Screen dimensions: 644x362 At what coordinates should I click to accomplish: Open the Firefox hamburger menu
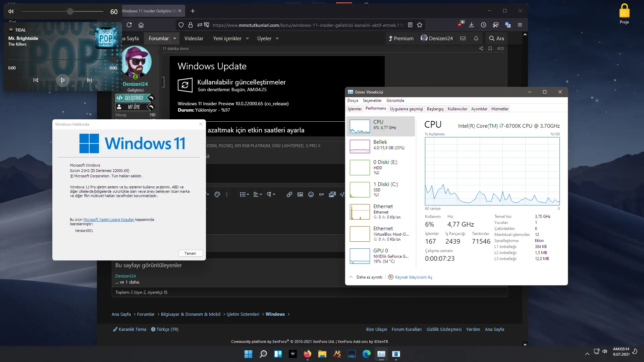[x=520, y=25]
